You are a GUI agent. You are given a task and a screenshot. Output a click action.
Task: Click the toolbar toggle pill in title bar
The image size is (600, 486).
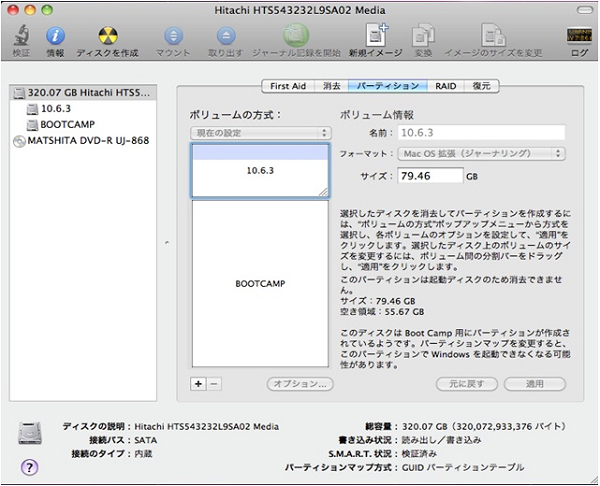click(x=585, y=10)
